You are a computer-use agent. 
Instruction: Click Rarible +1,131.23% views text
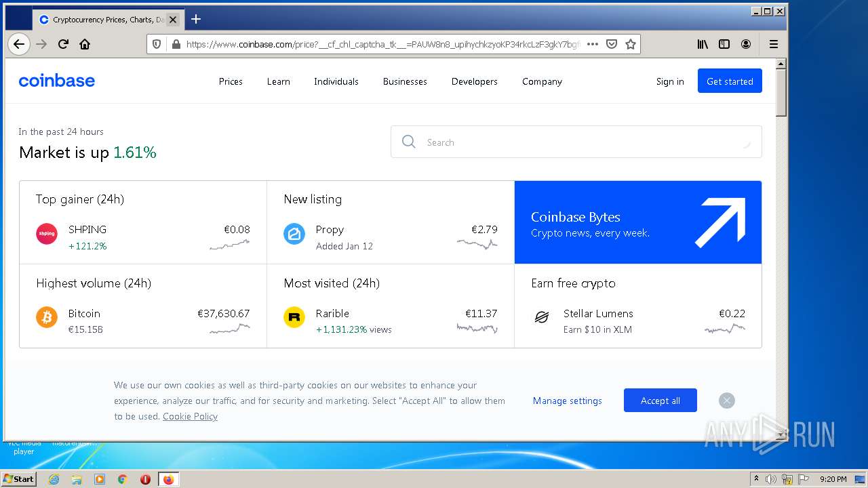pos(353,330)
